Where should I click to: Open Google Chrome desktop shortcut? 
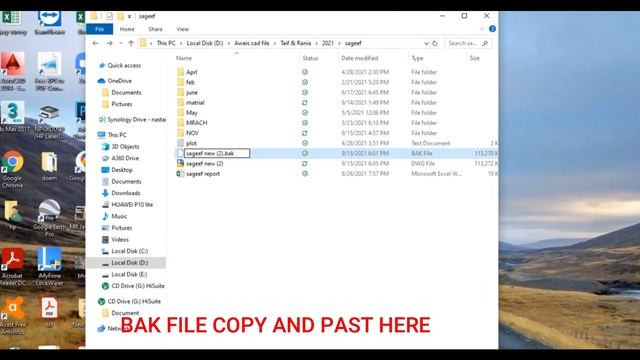coord(12,169)
